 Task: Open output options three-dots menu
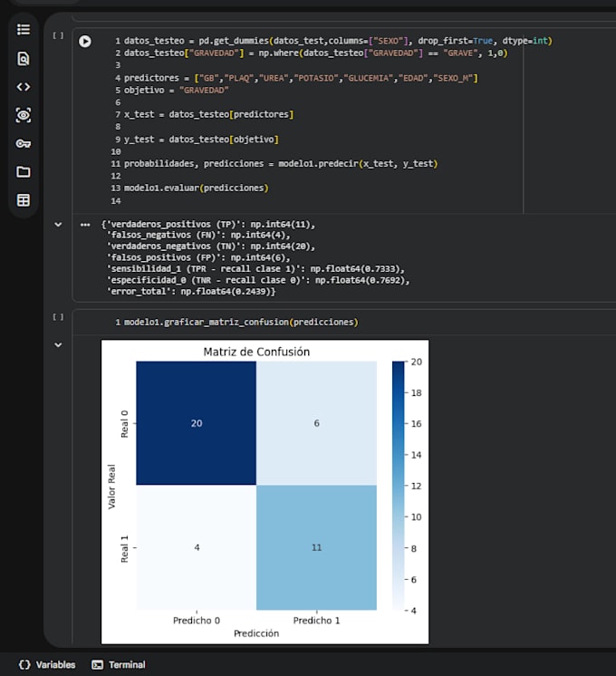(85, 225)
